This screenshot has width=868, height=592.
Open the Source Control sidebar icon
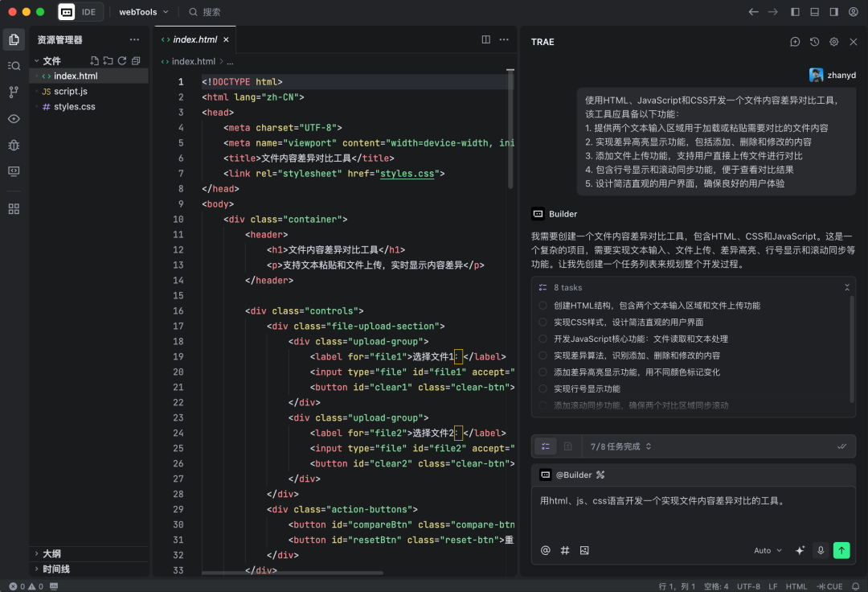[14, 92]
